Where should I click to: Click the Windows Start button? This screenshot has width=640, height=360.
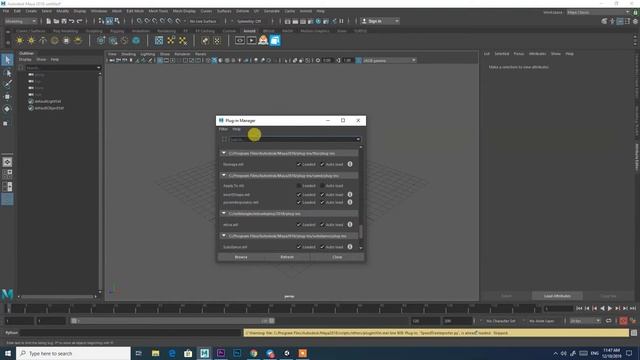[8, 353]
